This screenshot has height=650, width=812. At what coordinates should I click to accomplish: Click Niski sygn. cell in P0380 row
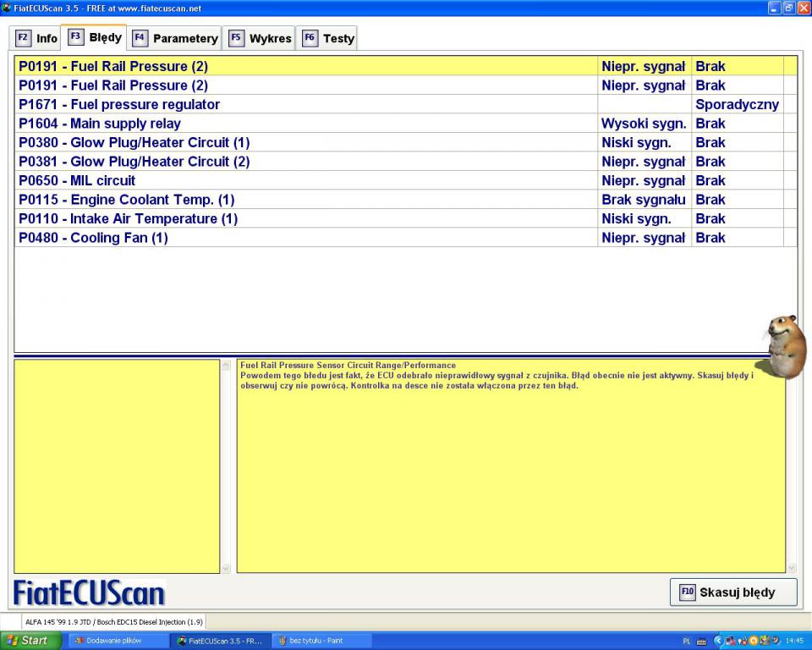tap(645, 142)
